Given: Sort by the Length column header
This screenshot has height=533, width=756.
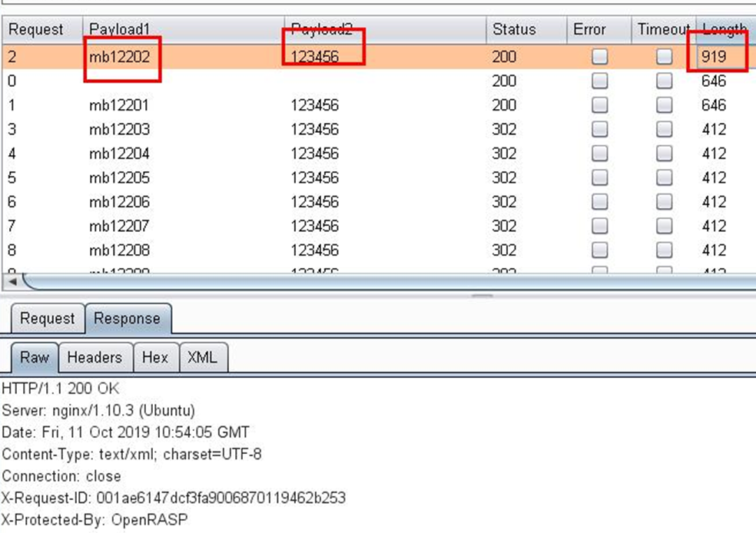Looking at the screenshot, I should click(725, 30).
